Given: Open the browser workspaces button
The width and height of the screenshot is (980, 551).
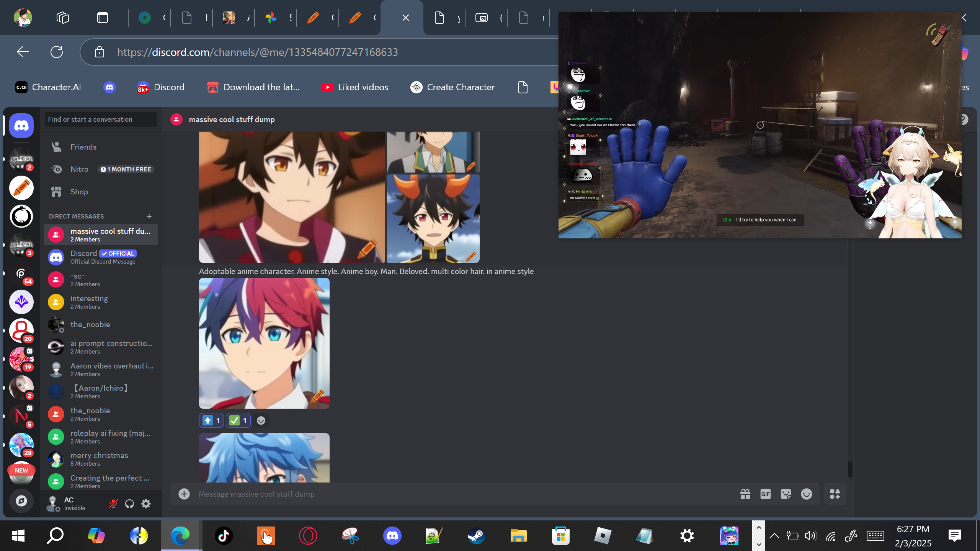Looking at the screenshot, I should tap(63, 18).
